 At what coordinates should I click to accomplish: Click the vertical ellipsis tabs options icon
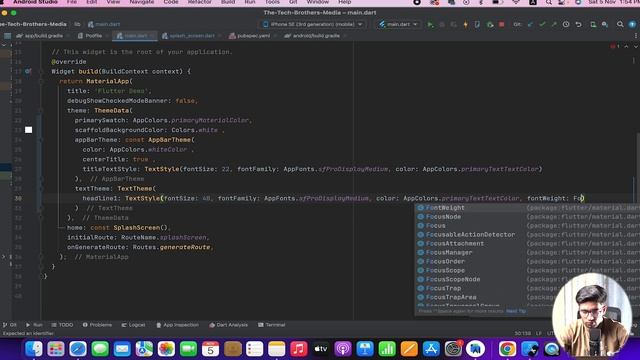click(636, 36)
